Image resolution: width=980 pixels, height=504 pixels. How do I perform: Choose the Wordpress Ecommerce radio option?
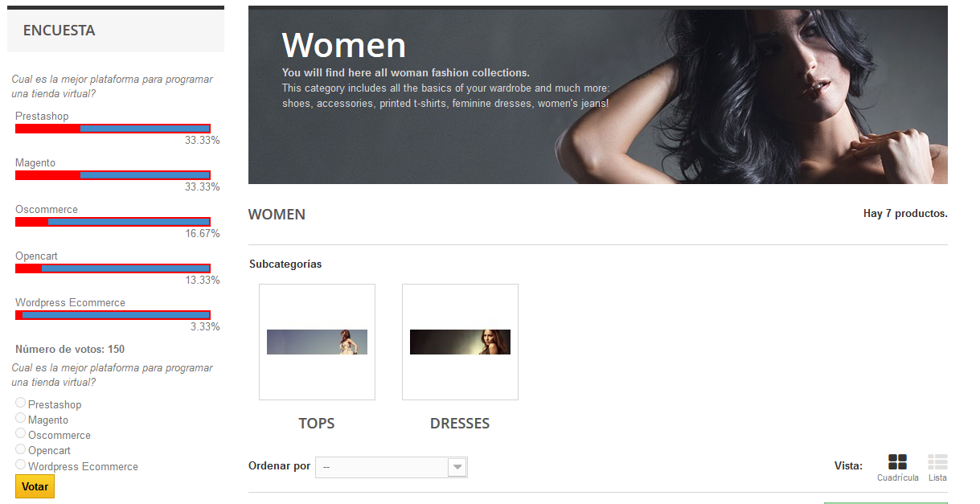point(21,465)
